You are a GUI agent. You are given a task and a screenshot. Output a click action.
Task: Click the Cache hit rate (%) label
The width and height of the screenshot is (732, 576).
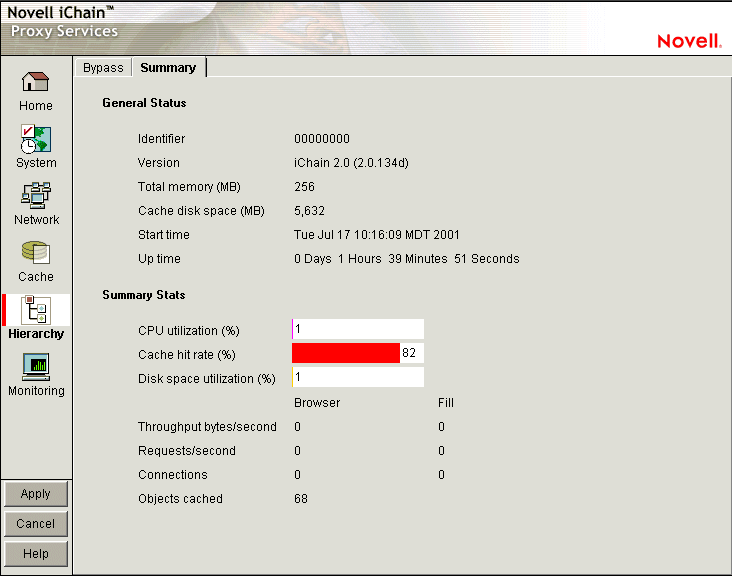tap(187, 355)
